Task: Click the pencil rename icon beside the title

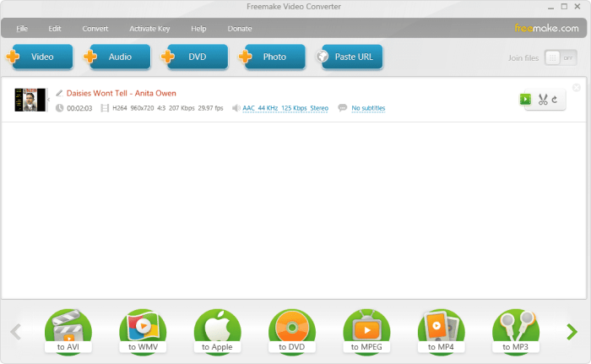Action: [x=59, y=93]
